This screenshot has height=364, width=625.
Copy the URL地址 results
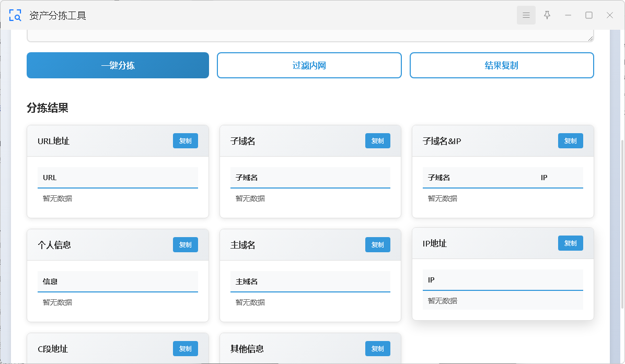(186, 141)
